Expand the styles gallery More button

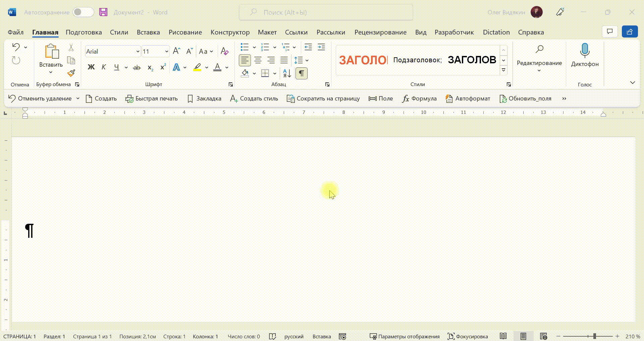point(503,70)
